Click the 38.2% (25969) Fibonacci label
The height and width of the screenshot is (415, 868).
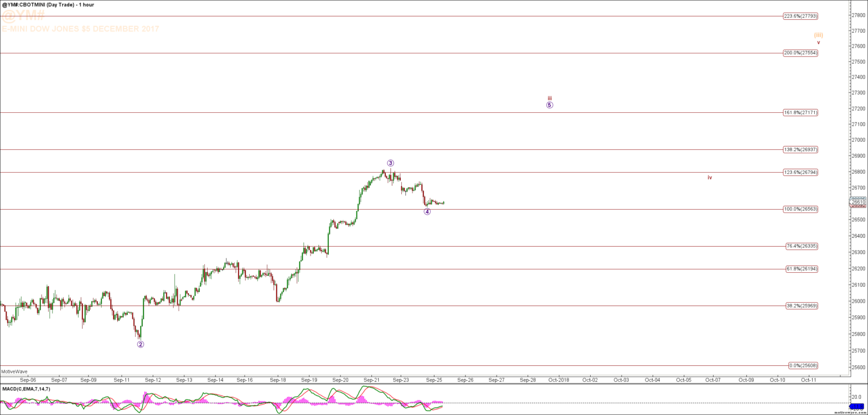coord(802,305)
